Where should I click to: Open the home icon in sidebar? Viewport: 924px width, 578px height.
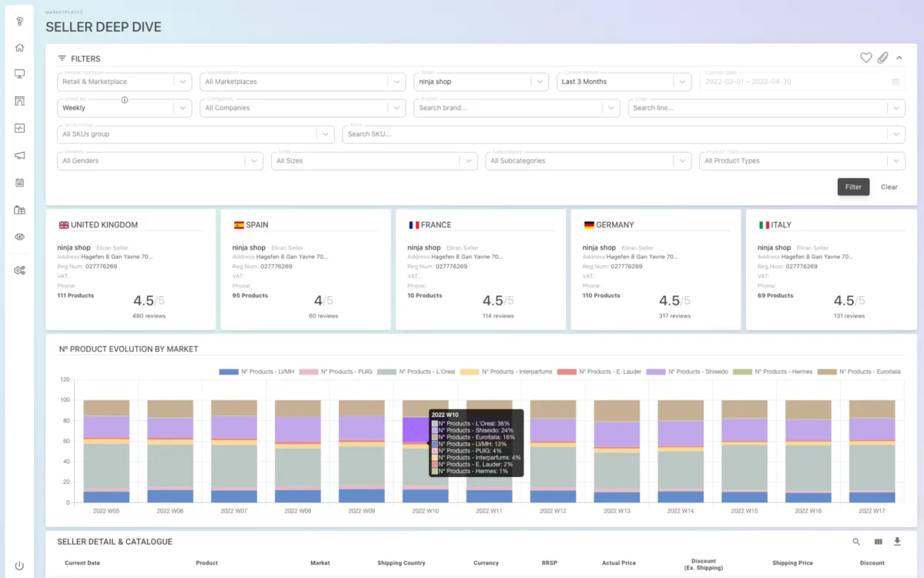19,48
